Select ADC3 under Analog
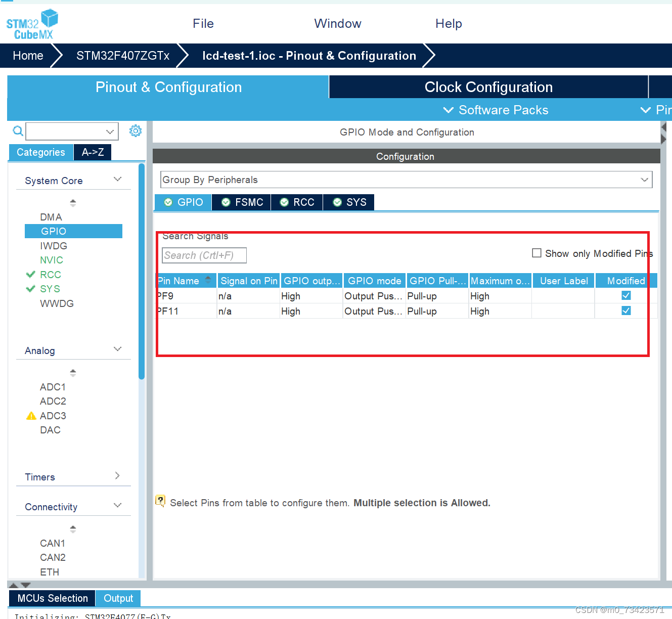The image size is (672, 619). (x=53, y=416)
